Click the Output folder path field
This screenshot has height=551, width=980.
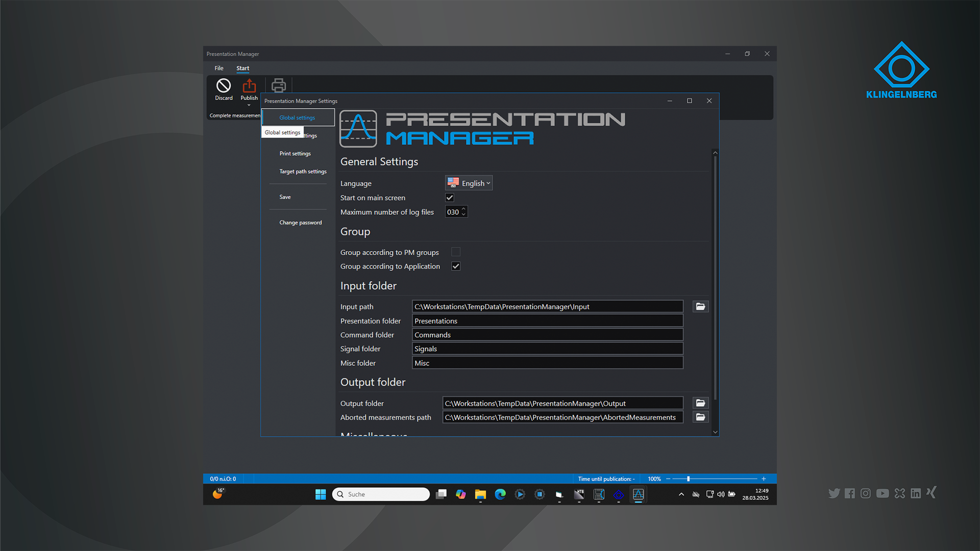[x=563, y=403]
